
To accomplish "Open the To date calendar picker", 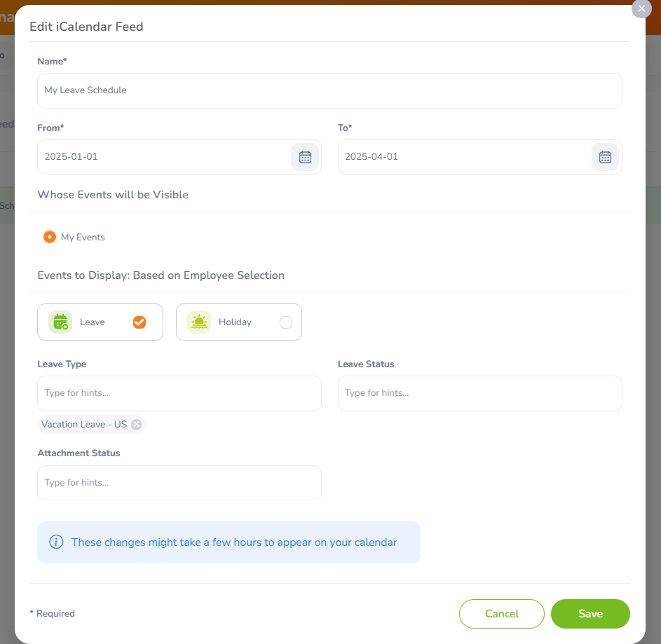I will click(605, 157).
